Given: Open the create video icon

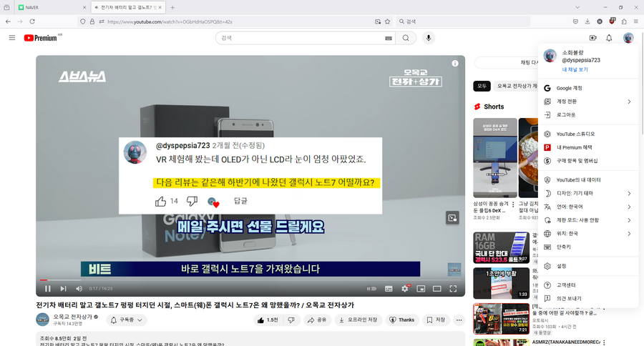Looking at the screenshot, I should (x=592, y=38).
